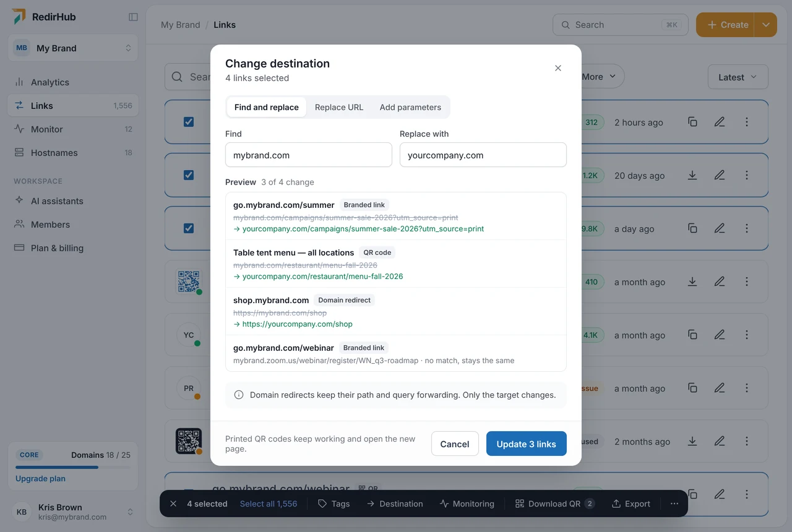Image resolution: width=792 pixels, height=532 pixels.
Task: Click Download QR in the action bar
Action: 555,504
